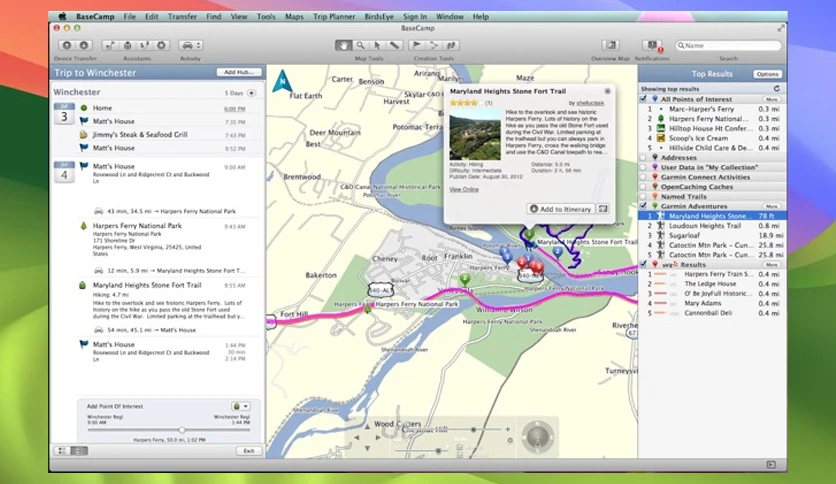Click the lower map detail slider handle
Screen dimensions: 836x484
pos(438,450)
